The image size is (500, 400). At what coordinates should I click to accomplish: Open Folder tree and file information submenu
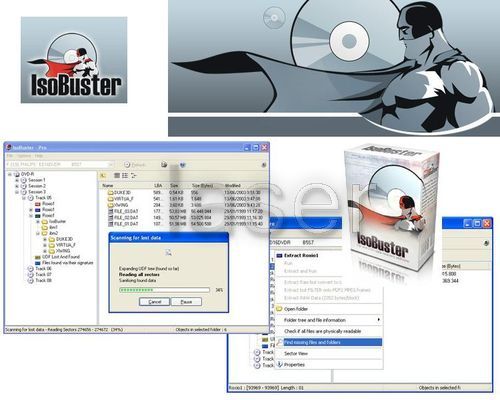click(328, 320)
